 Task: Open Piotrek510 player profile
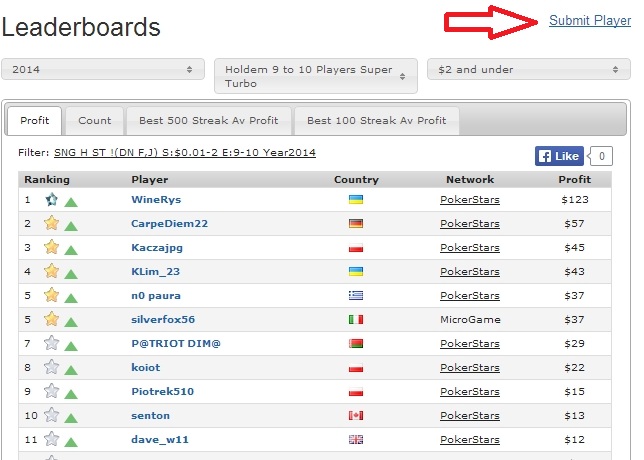tap(163, 391)
